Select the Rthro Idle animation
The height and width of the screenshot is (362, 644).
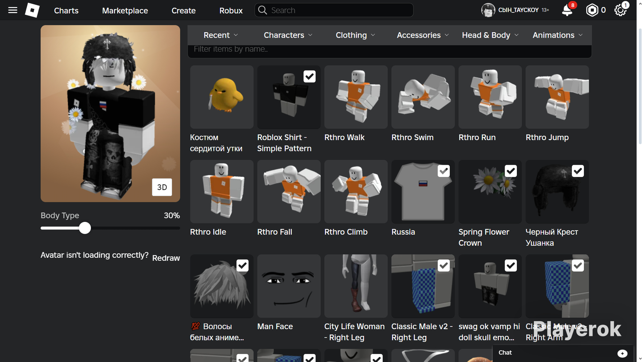point(222,191)
